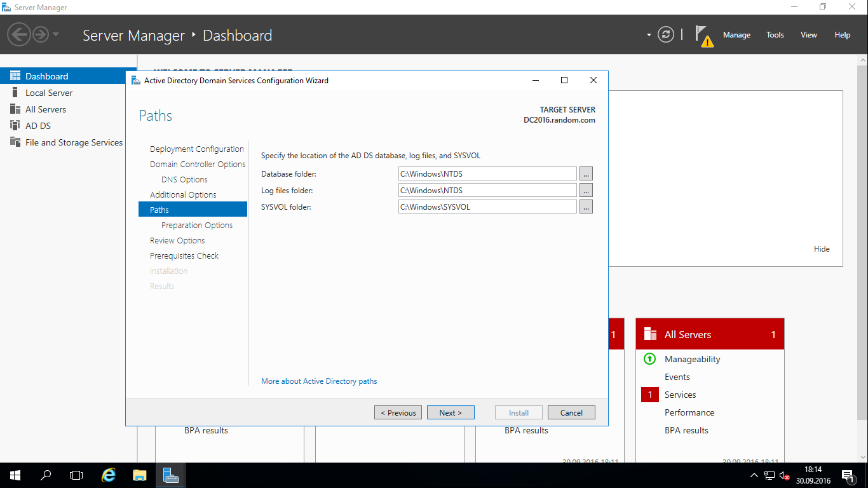Click the network tray icon
This screenshot has width=868, height=488.
tap(770, 475)
